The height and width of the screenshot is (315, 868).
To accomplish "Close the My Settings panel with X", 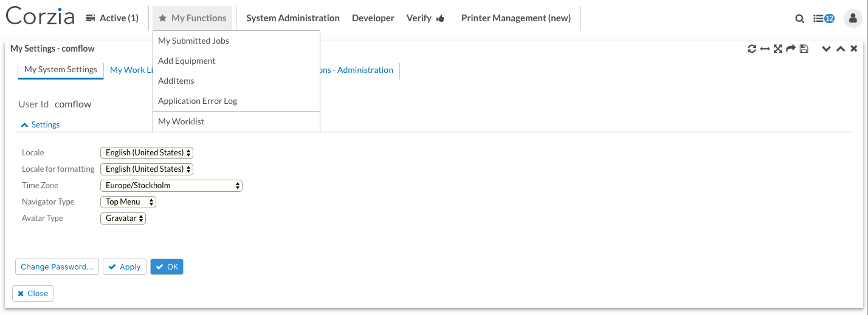I will click(854, 49).
